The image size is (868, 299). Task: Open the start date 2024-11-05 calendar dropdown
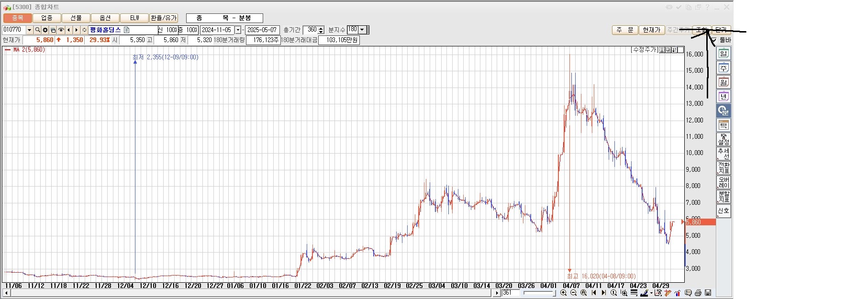coord(238,30)
